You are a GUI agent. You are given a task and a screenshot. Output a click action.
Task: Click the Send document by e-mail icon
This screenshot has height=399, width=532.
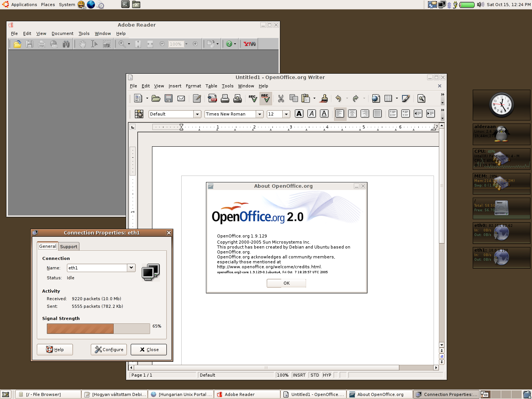click(181, 98)
